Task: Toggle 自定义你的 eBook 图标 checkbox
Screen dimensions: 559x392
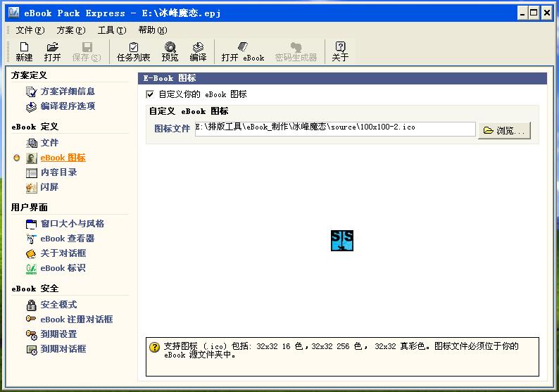Action: [150, 94]
